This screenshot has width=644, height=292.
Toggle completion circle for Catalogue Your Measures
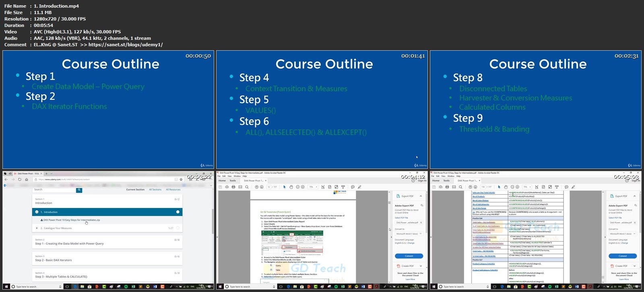click(x=178, y=228)
